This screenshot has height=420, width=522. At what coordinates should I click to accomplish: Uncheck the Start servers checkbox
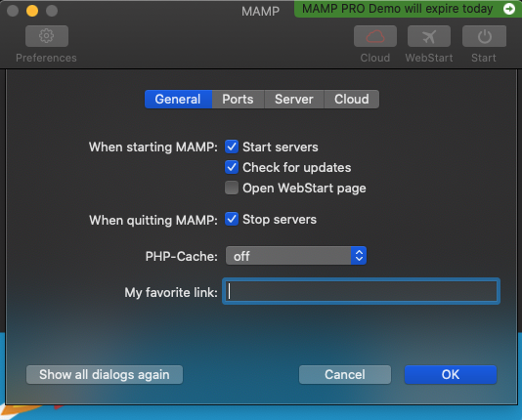point(232,147)
